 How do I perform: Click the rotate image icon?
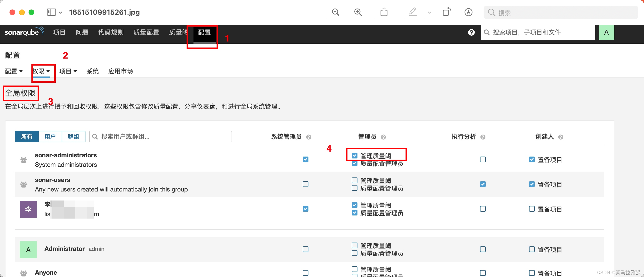pyautogui.click(x=446, y=12)
